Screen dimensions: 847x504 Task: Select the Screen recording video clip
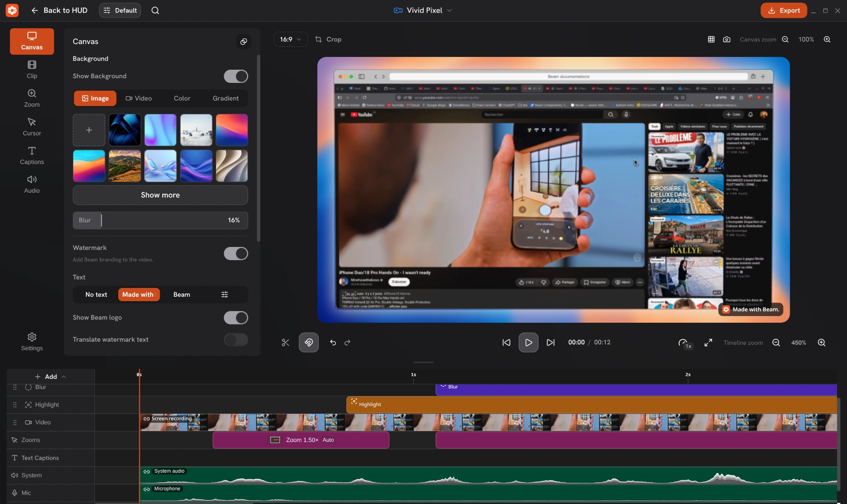(x=488, y=422)
